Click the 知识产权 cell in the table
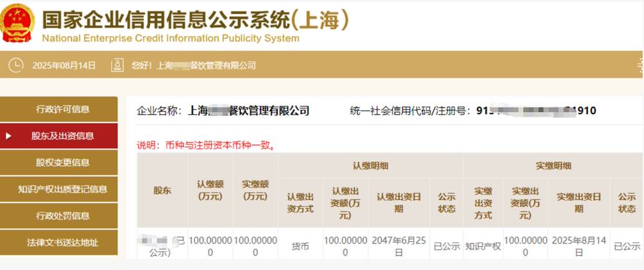Image resolution: width=644 pixels, height=270 pixels. [x=483, y=247]
